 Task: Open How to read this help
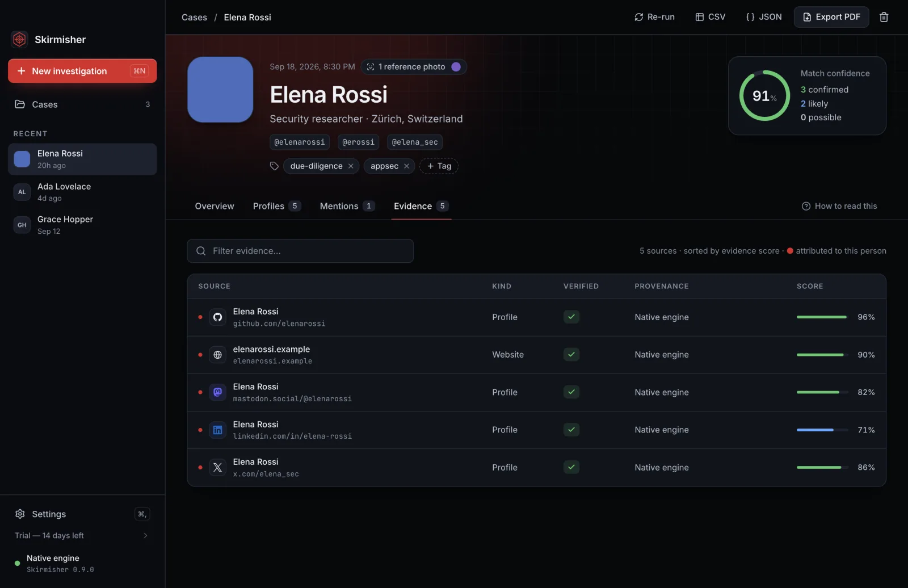click(x=839, y=206)
